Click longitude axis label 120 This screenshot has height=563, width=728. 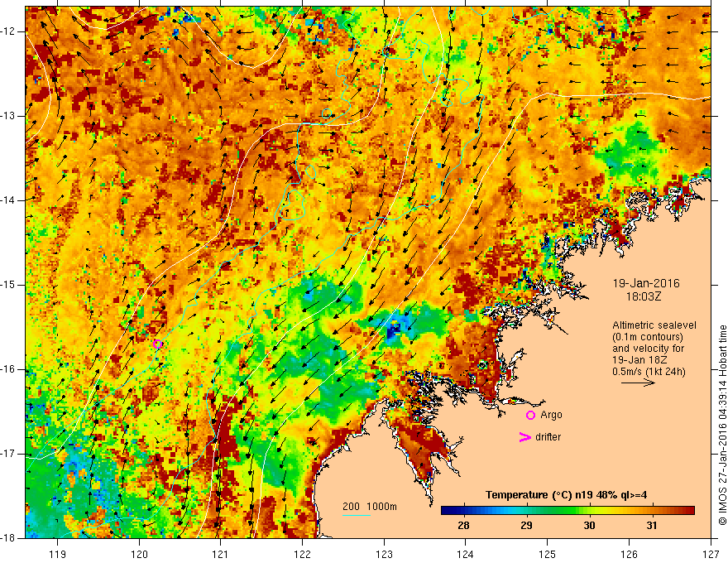(139, 554)
